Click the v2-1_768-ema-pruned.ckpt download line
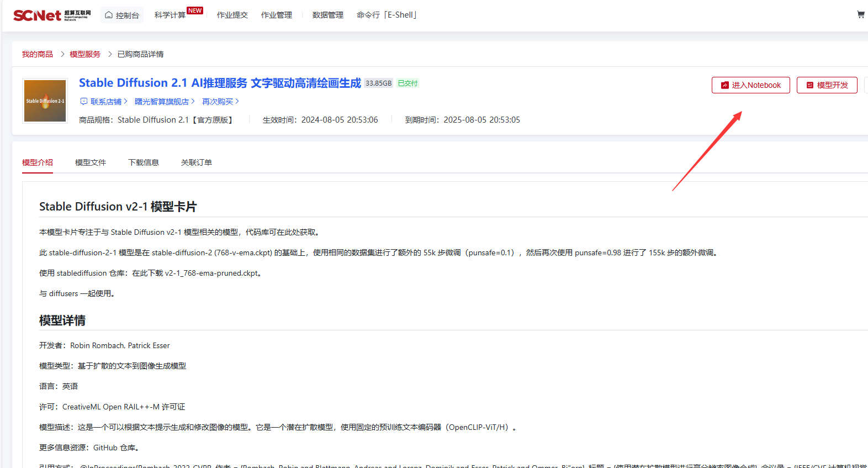 [x=151, y=273]
